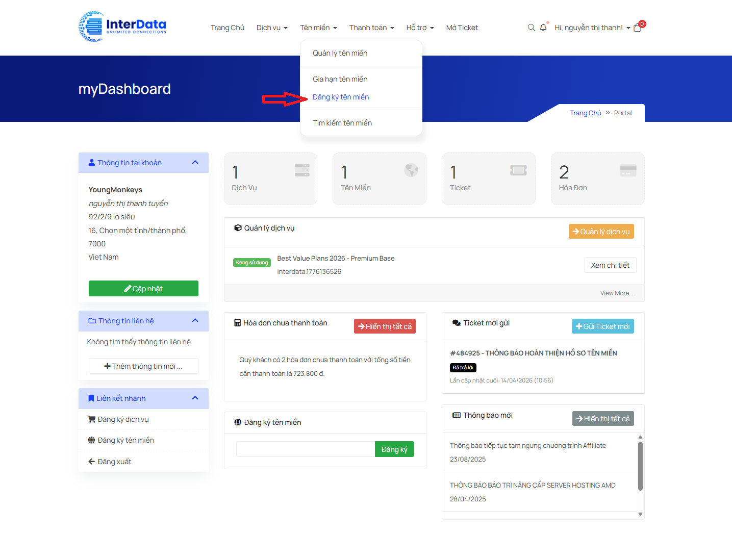Focus the domain registration input field
Image resolution: width=732 pixels, height=560 pixels.
click(x=306, y=449)
